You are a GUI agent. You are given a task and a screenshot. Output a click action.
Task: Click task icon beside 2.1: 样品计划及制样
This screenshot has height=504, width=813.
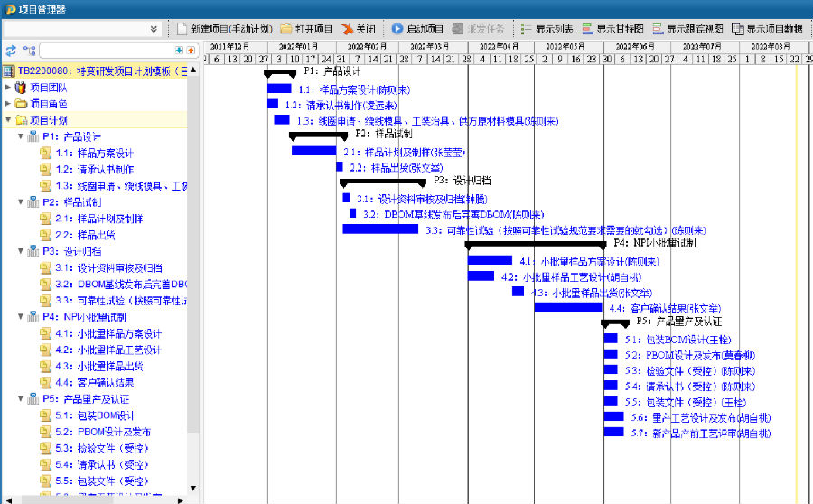pyautogui.click(x=46, y=219)
